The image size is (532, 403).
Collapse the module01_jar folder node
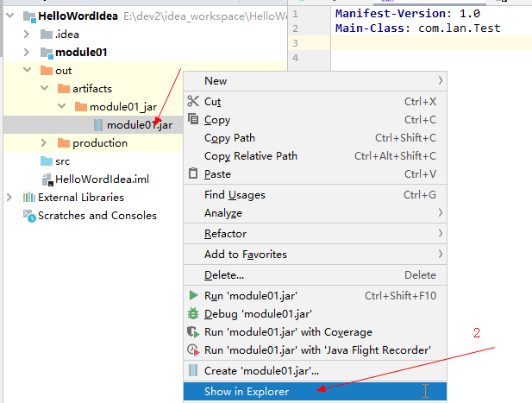62,106
